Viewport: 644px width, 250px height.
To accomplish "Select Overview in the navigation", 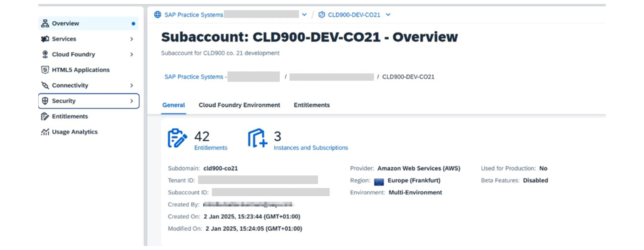I will point(89,23).
